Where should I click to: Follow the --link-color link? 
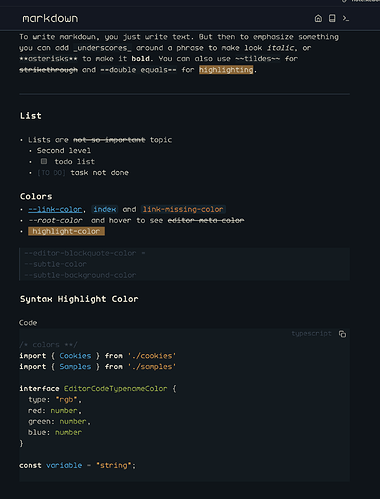pyautogui.click(x=55, y=209)
